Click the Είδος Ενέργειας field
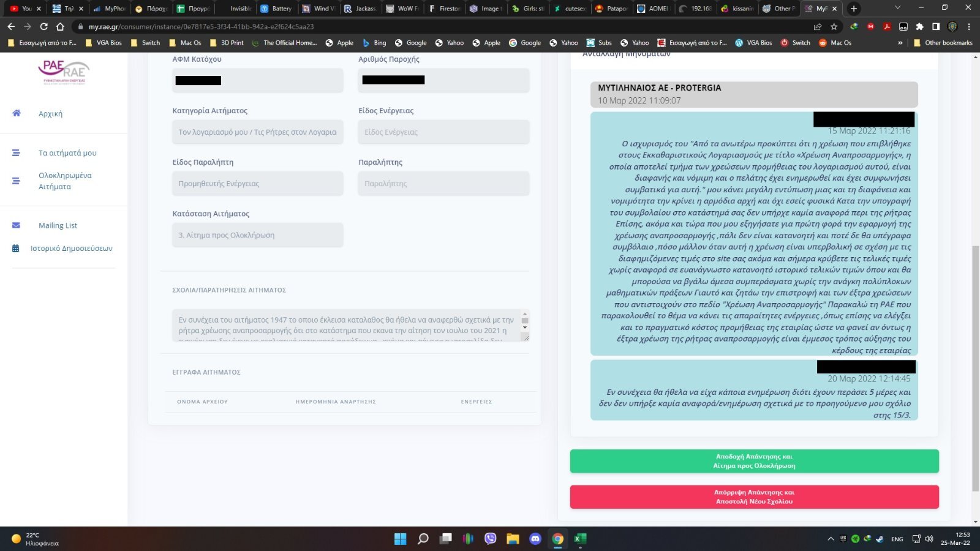Screen dimensions: 980x551 point(443,132)
